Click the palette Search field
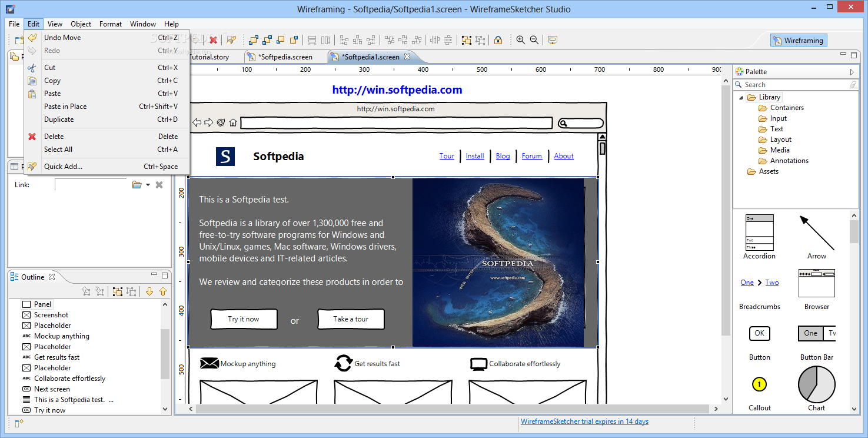This screenshot has height=438, width=868. point(796,85)
